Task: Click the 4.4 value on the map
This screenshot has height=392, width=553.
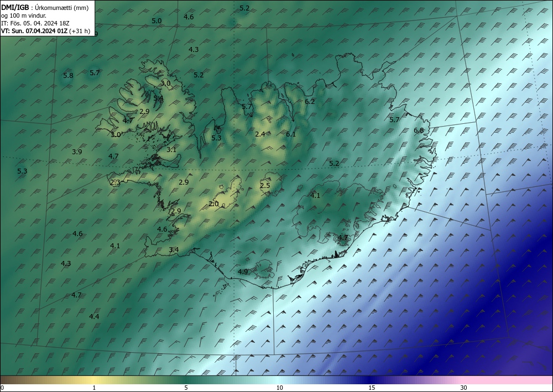Action: 94,317
